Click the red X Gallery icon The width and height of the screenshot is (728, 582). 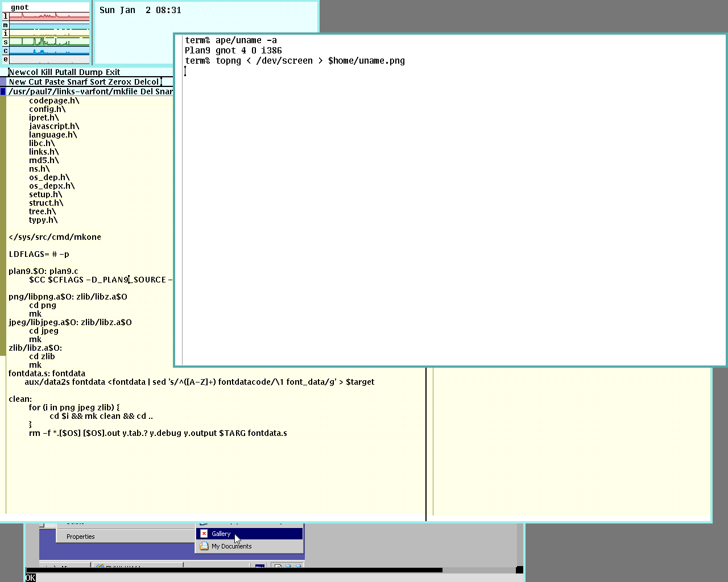click(204, 534)
